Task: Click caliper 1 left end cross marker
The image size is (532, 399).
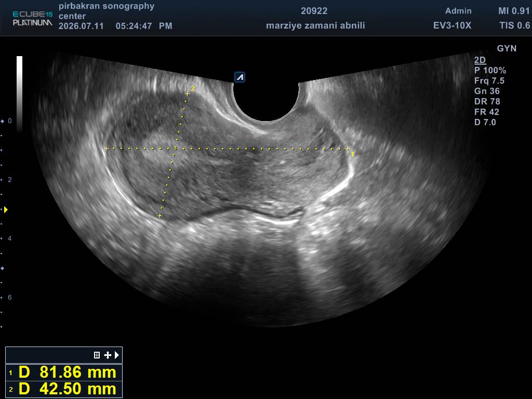Action: pyautogui.click(x=107, y=148)
